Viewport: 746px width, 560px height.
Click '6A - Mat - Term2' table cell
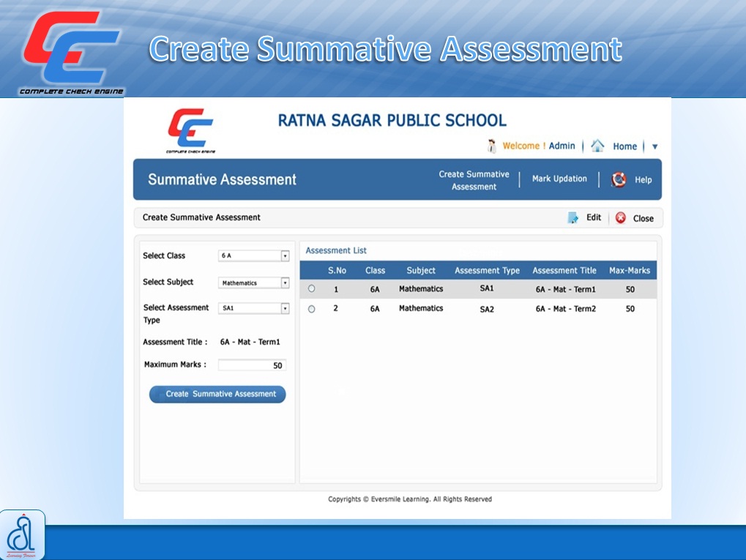click(x=566, y=309)
